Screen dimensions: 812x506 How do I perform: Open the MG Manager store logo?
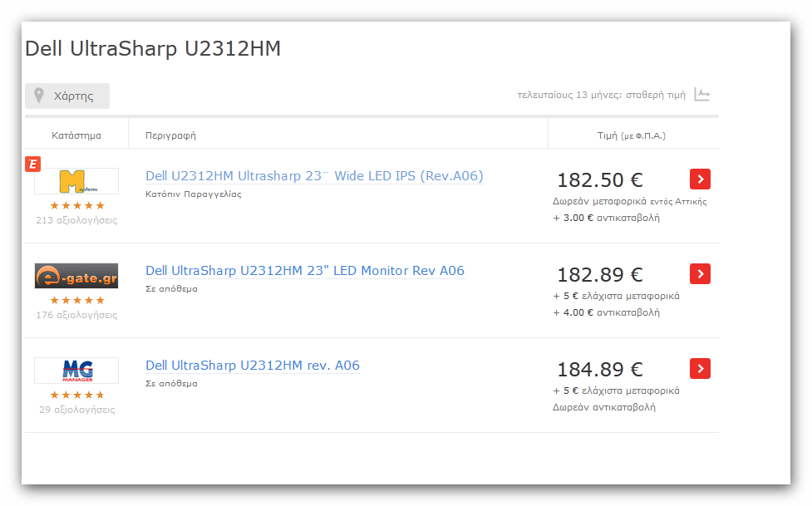point(76,371)
